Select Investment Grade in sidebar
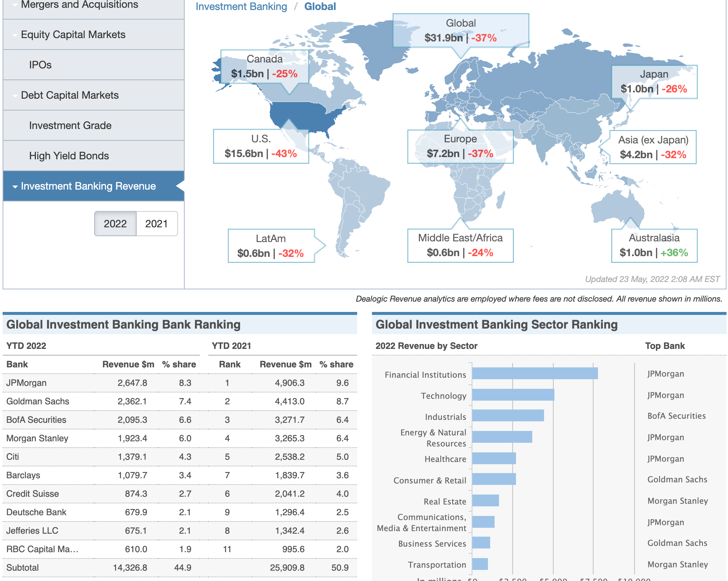 (x=70, y=126)
